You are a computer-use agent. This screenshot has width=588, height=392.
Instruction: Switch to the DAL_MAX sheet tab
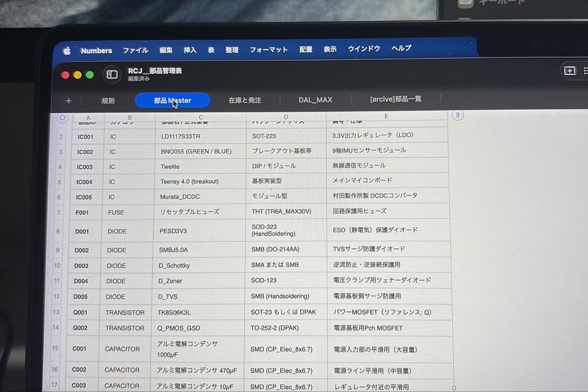[x=316, y=100]
